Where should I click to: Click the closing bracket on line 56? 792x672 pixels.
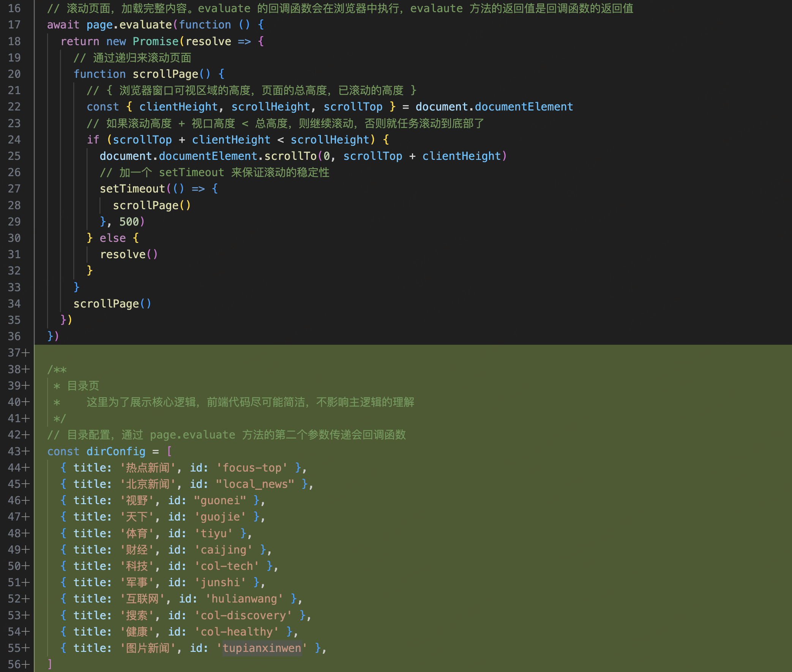50,664
